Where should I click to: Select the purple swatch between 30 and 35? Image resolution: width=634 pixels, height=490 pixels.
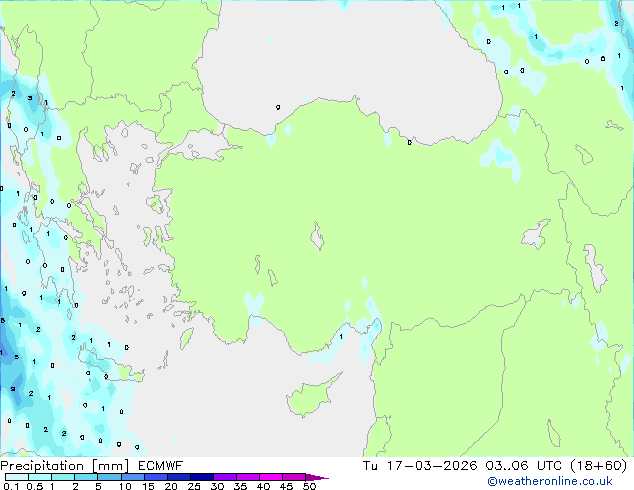[x=225, y=477]
